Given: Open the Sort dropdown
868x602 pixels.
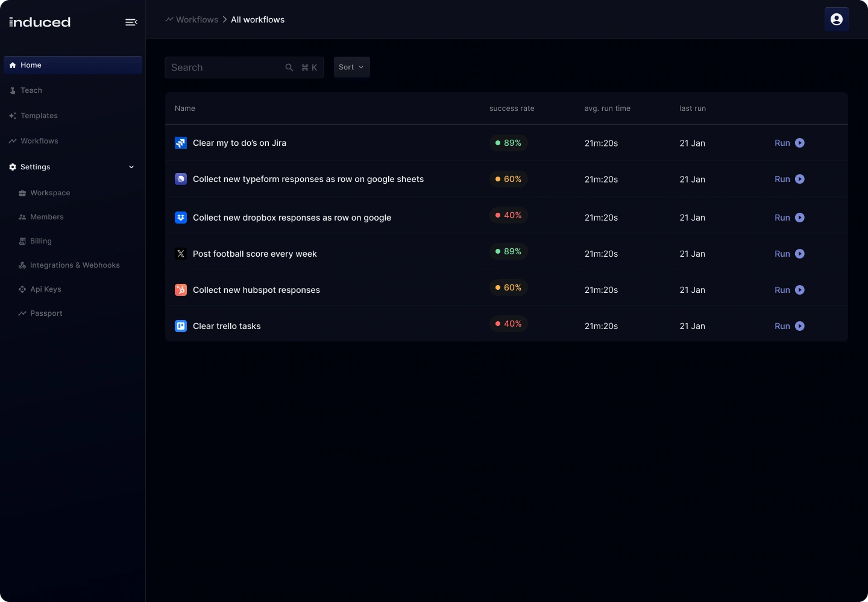Looking at the screenshot, I should [352, 67].
